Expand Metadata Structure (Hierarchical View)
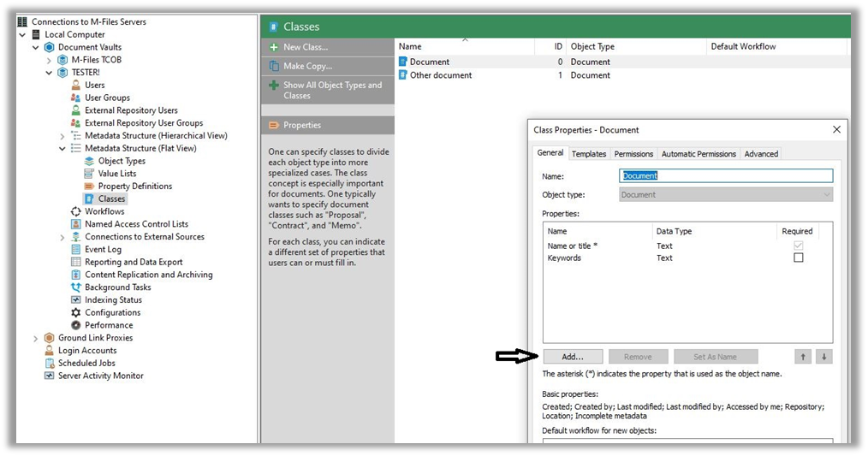Screen dimensions: 868x456 pos(62,136)
